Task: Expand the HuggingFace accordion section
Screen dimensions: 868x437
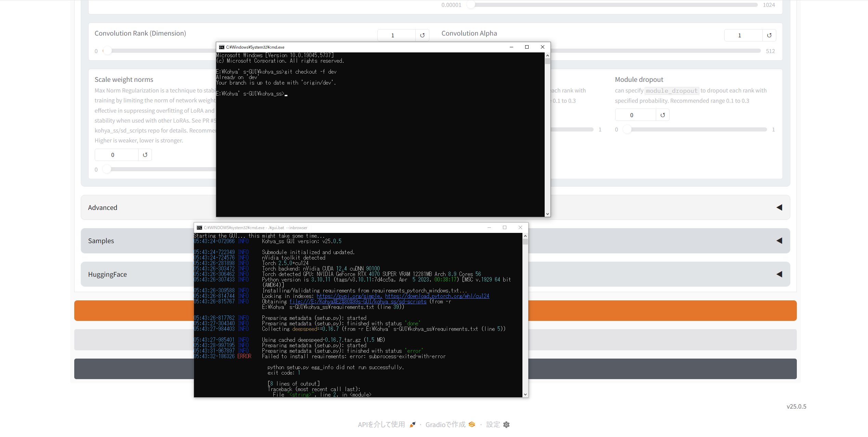Action: click(x=435, y=274)
